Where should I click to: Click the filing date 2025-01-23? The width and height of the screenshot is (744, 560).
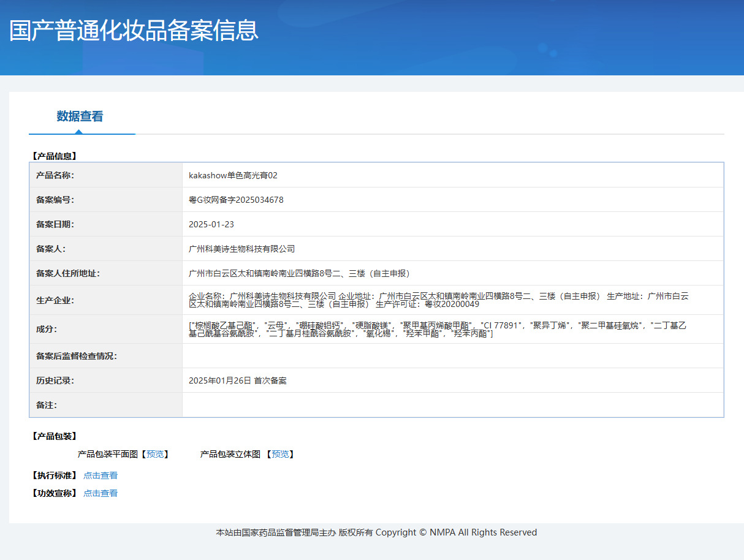(x=211, y=224)
